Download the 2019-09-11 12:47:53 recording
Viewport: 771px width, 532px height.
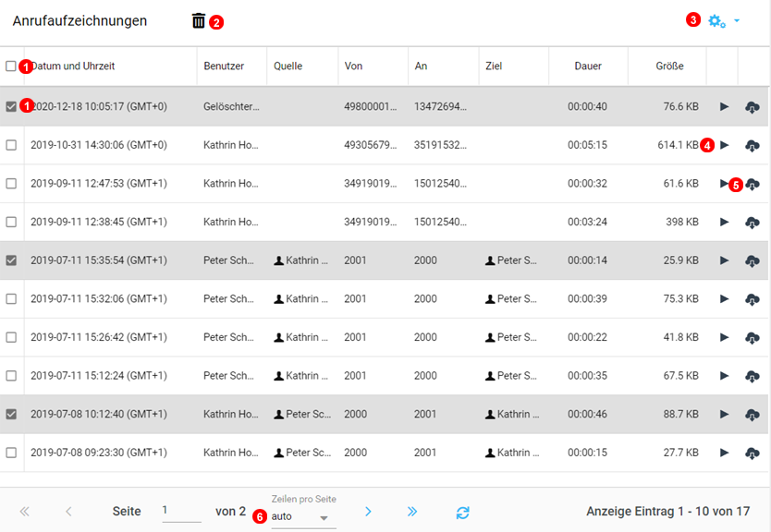coord(753,184)
